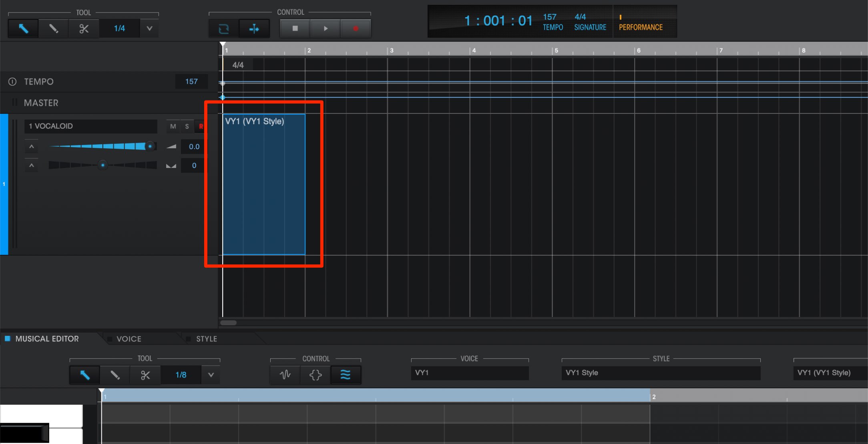
Task: Click the pan icon beside the pan slider
Action: [x=171, y=165]
